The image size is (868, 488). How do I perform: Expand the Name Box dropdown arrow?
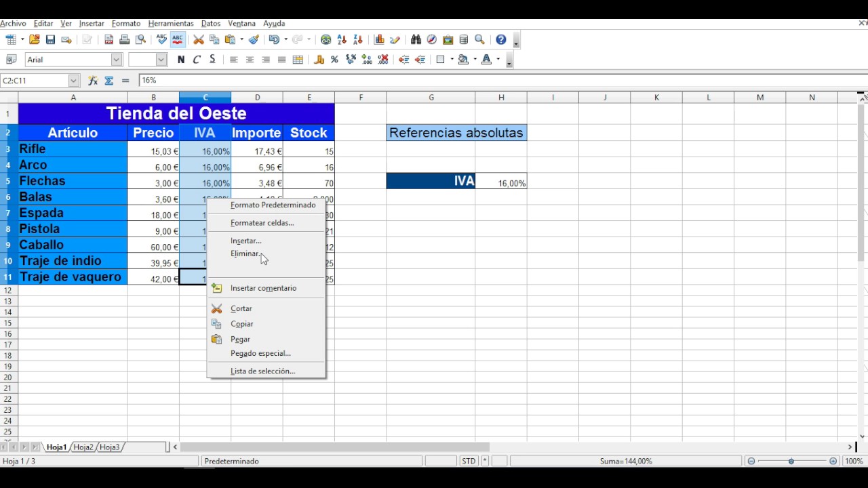coord(74,81)
